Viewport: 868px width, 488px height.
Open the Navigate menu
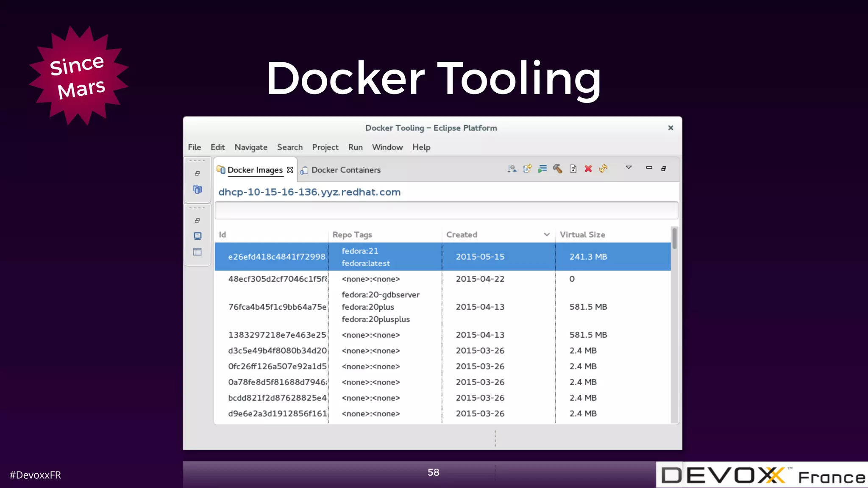tap(251, 147)
